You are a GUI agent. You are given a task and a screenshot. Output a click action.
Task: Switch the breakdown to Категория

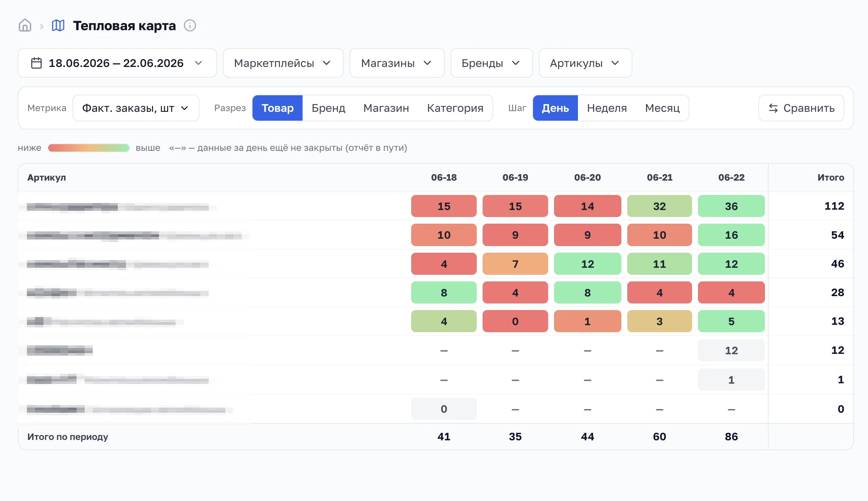coord(455,108)
